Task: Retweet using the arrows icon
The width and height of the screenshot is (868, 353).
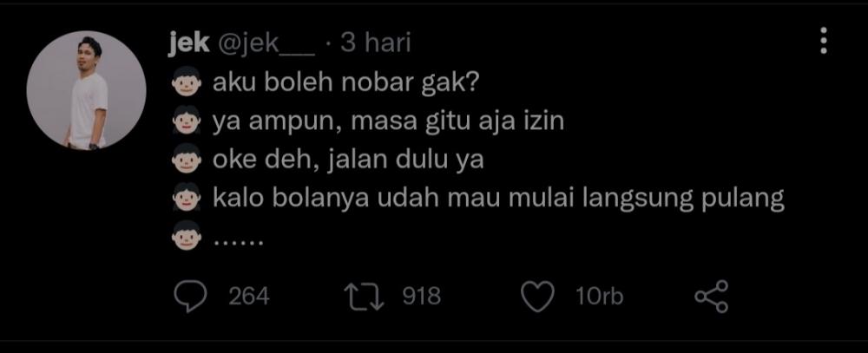Action: tap(365, 297)
